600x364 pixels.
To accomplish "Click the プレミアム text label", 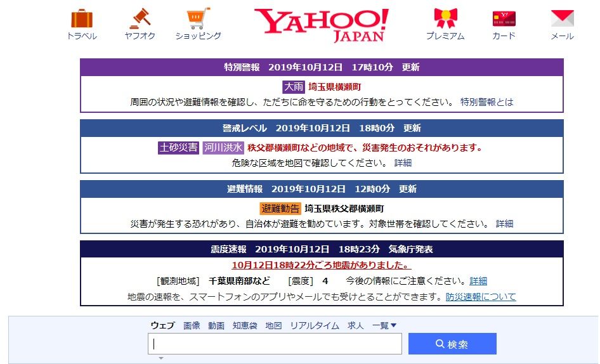I will click(445, 36).
